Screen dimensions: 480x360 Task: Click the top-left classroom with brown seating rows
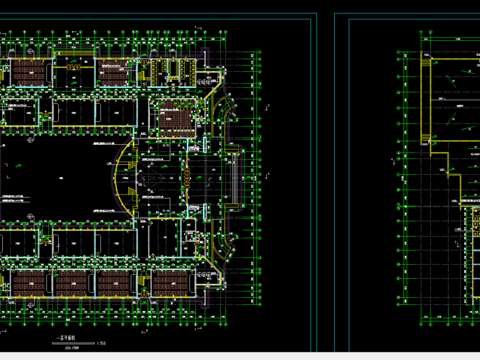click(29, 72)
